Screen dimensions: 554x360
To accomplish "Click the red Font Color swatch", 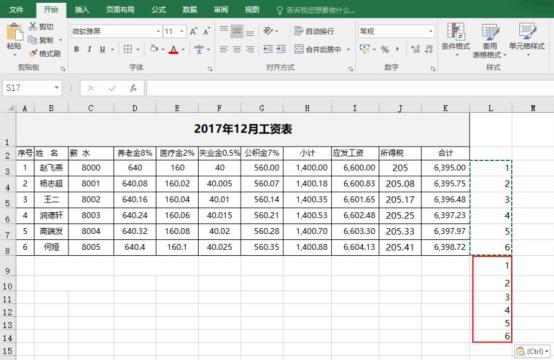I will click(173, 49).
